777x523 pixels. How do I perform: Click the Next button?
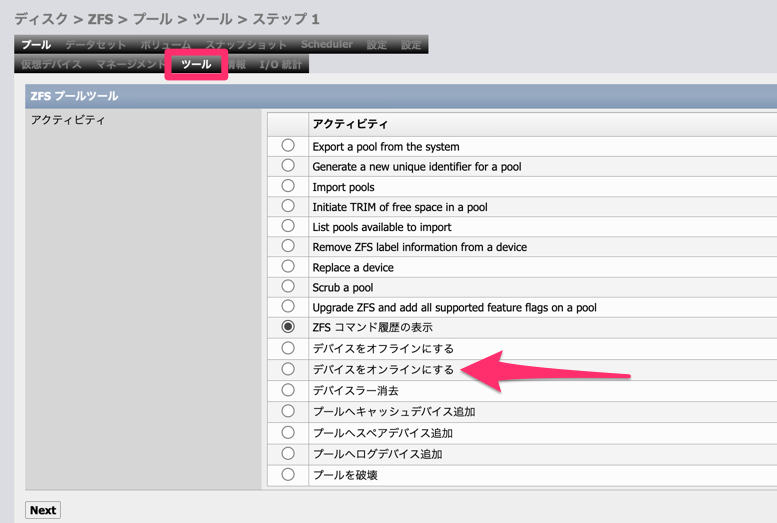coord(43,510)
